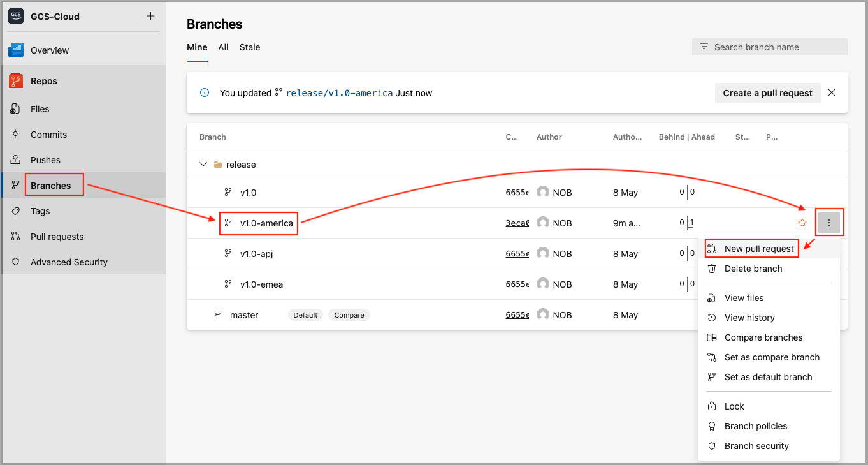Favorite the v1.0-america branch with star
Image resolution: width=868 pixels, height=465 pixels.
tap(802, 223)
